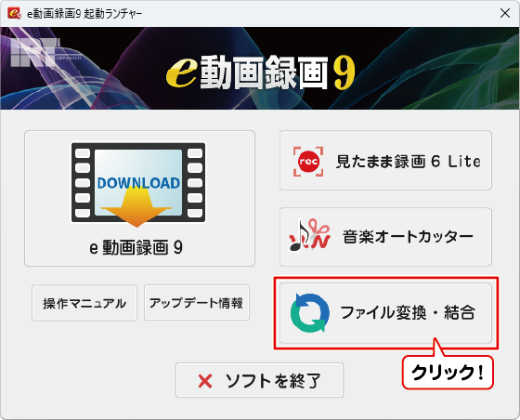The height and width of the screenshot is (420, 520).
Task: Click the blue-green circular arrows conversion icon
Action: pyautogui.click(x=310, y=312)
